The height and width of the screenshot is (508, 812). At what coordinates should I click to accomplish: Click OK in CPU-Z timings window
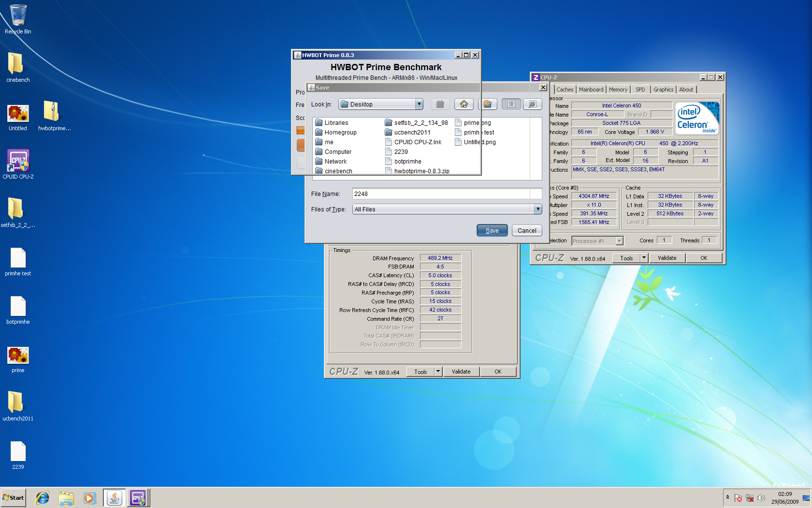(498, 372)
